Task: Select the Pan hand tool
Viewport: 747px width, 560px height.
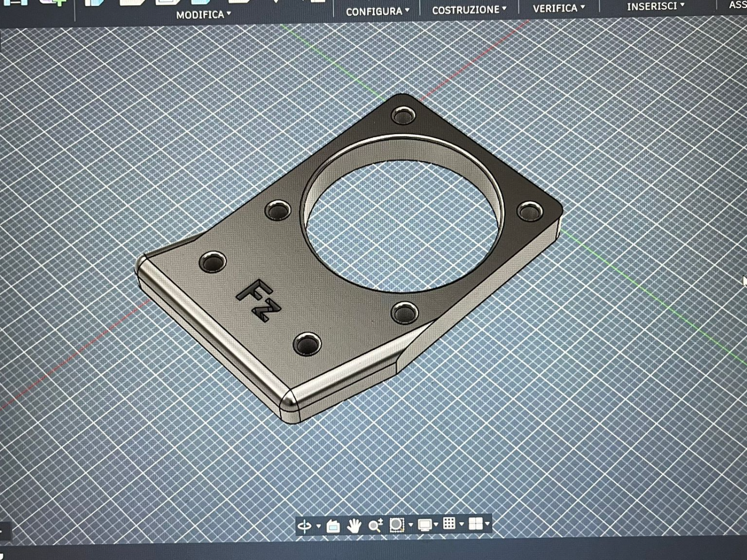Action: point(354,526)
